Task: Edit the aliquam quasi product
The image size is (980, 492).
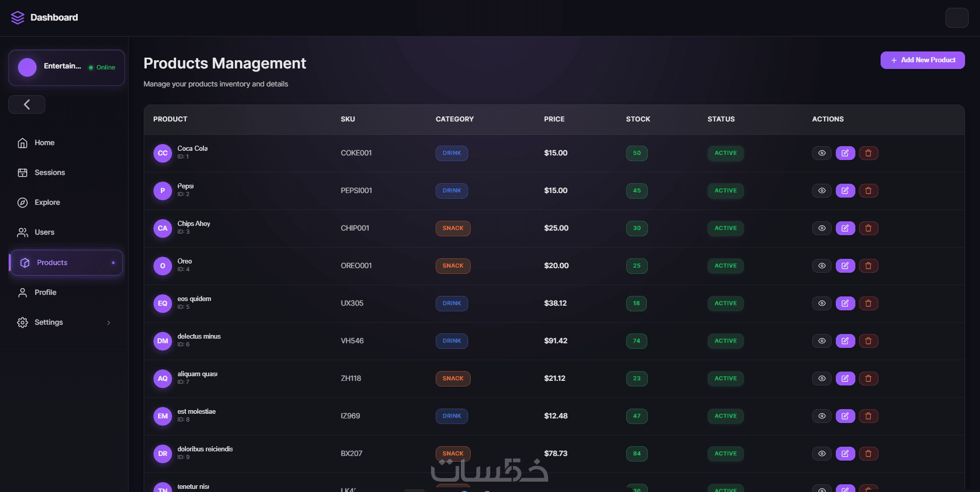Action: click(x=845, y=378)
